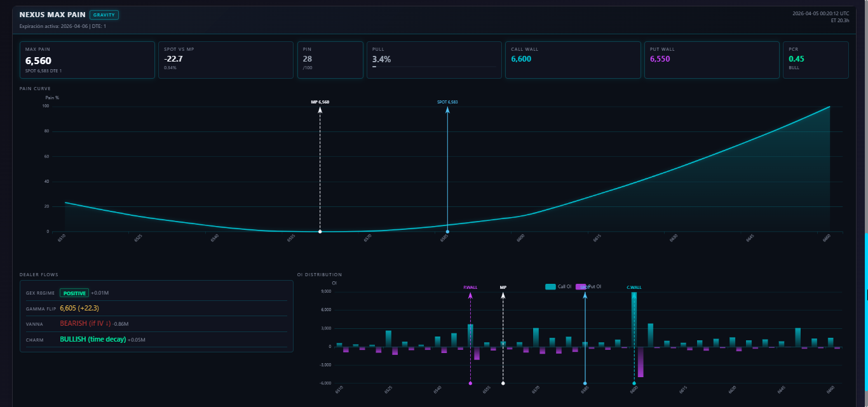This screenshot has width=868, height=407.
Task: Click the POSITIVE GEX regime badge
Action: [74, 293]
